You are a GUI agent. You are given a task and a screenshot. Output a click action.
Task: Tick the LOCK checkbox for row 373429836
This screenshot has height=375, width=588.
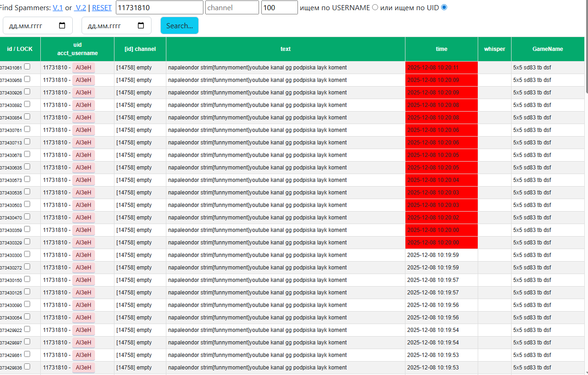(x=27, y=367)
